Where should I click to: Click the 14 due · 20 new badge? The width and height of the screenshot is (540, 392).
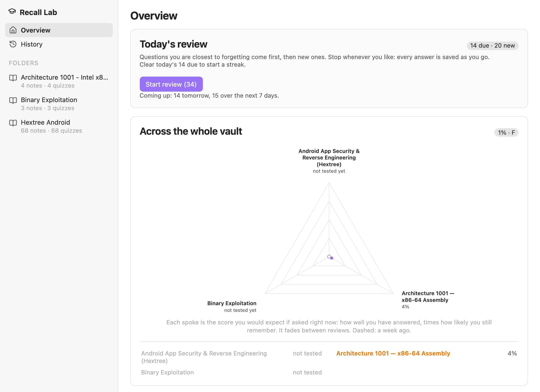pos(492,46)
